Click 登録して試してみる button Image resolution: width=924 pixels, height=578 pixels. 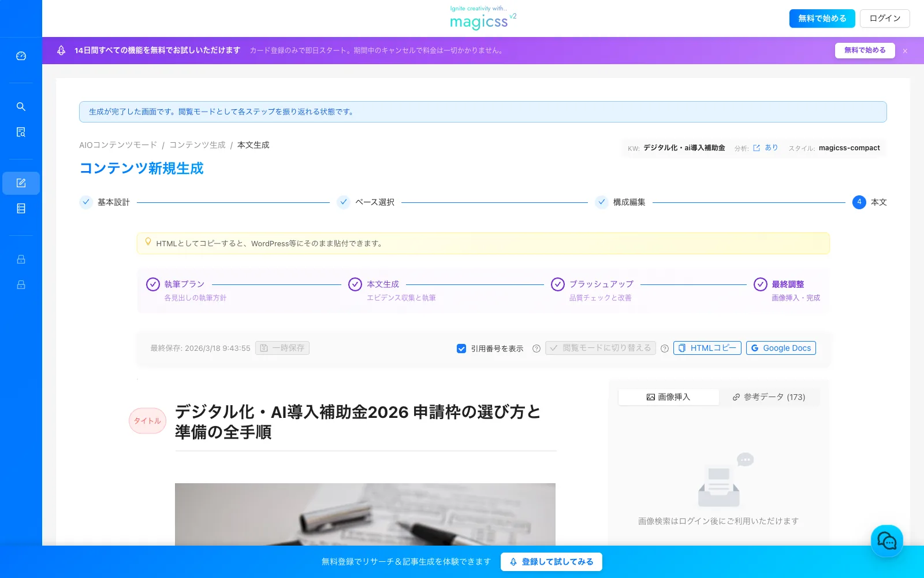(x=552, y=562)
